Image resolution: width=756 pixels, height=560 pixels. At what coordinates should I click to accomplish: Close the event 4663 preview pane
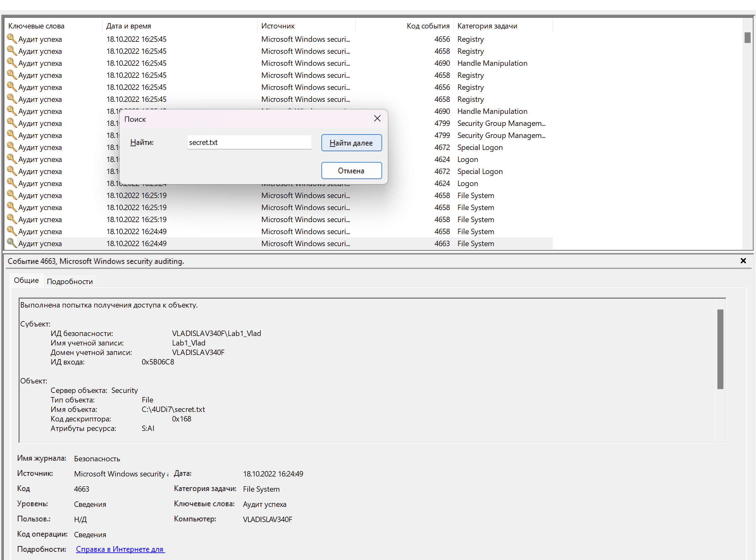(x=743, y=261)
